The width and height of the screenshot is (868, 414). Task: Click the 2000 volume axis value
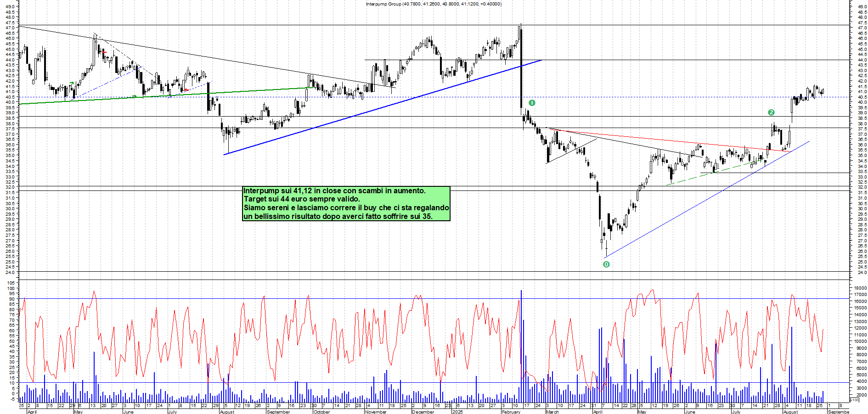coord(861,395)
